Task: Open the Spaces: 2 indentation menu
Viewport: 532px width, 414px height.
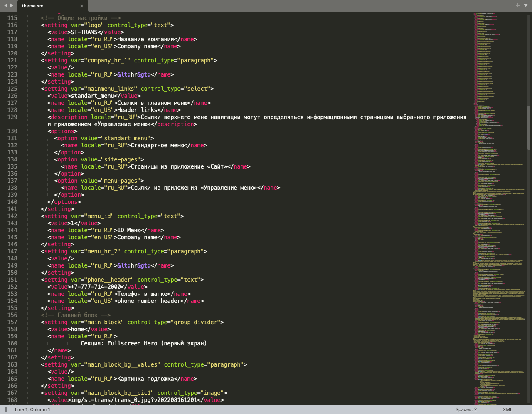Action: pos(466,409)
